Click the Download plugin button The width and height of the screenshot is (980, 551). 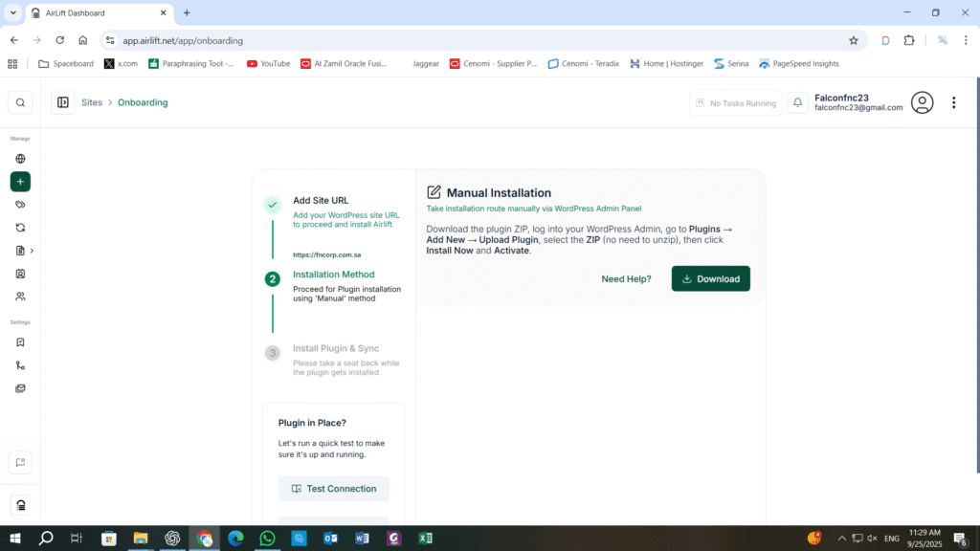coord(711,278)
